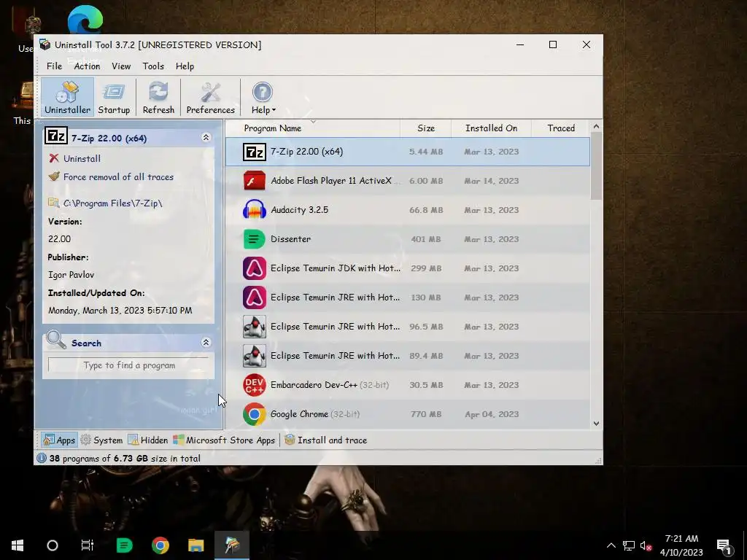Click scrollbar down arrow in program list
The image size is (747, 560).
596,424
